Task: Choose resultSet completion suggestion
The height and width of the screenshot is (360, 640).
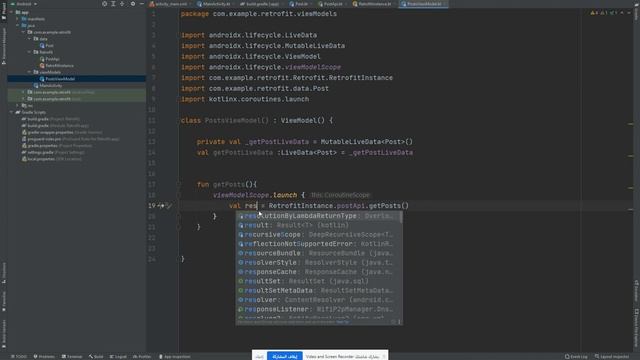Action: tap(318, 281)
